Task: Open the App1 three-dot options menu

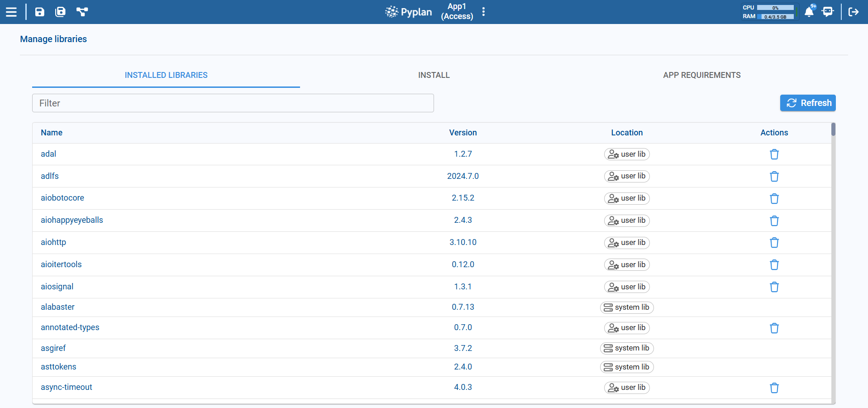Action: [x=483, y=12]
